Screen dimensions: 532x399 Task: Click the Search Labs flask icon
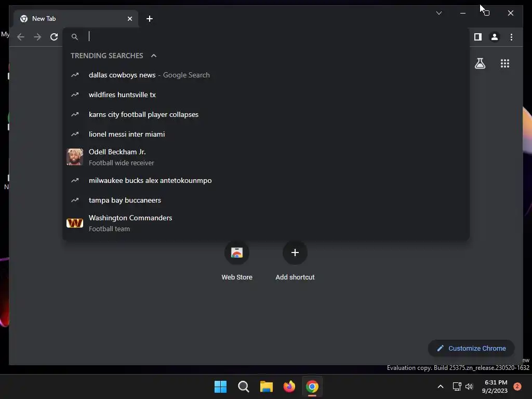[480, 63]
